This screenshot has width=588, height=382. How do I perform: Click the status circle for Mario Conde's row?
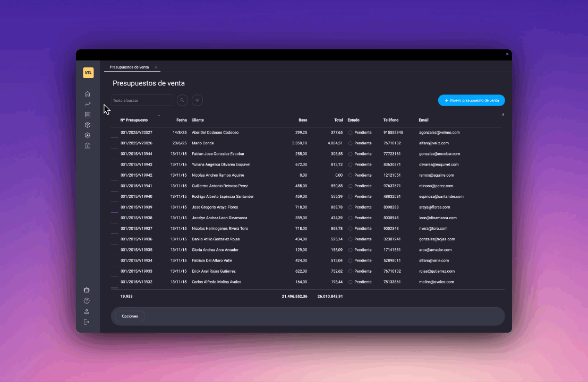(350, 143)
